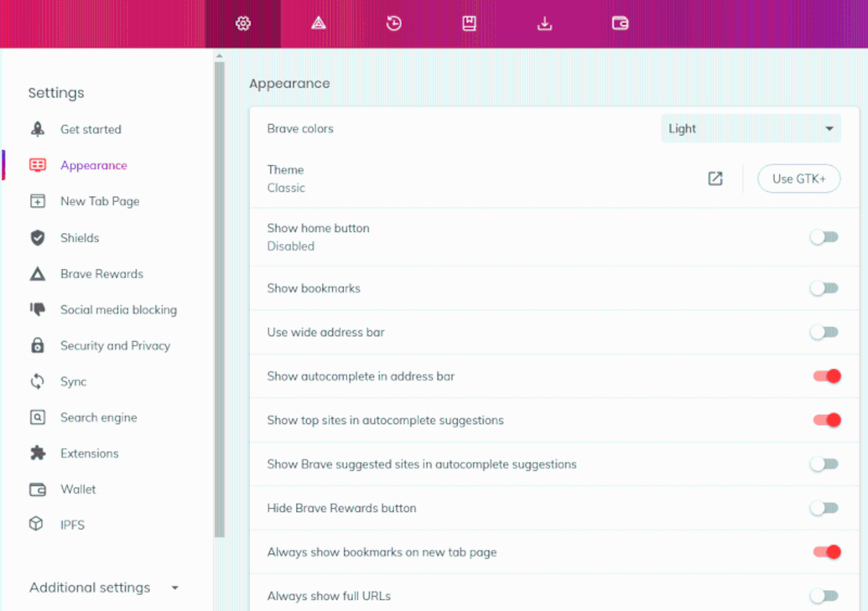This screenshot has height=611, width=868.
Task: Click the Brave Rewards triangle sidebar icon
Action: tap(38, 274)
